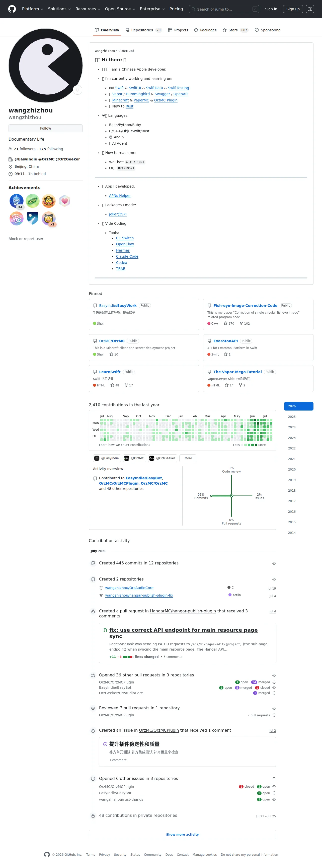Open the Terms link in footer
Screen dimensions: 322x868
[91, 854]
